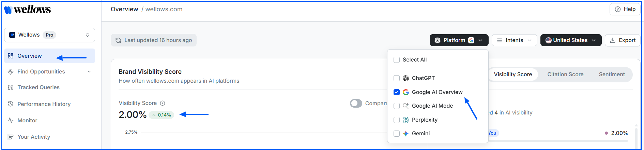Click the Wellows logo icon
Image resolution: width=644 pixels, height=150 pixels.
(x=8, y=10)
